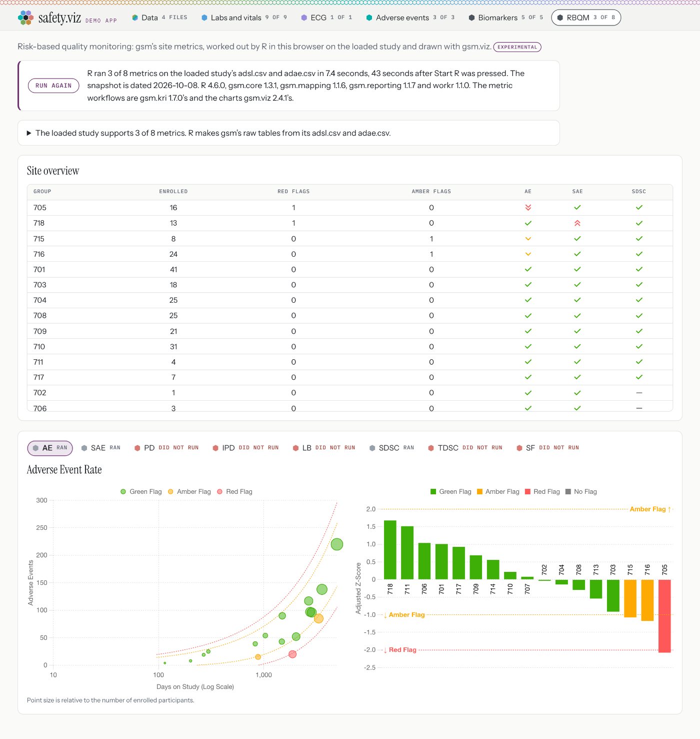Toggle Amber Flag legend in scatter plot
700x739 pixels.
coord(189,492)
